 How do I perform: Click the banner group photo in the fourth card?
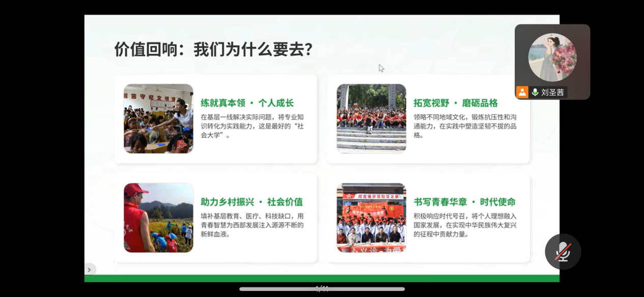pos(371,218)
